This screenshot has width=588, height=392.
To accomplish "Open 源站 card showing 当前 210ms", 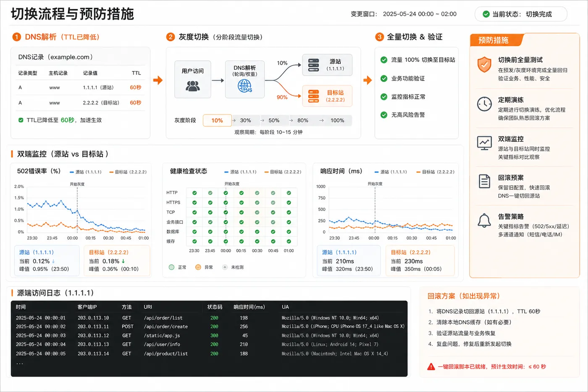I will (349, 260).
